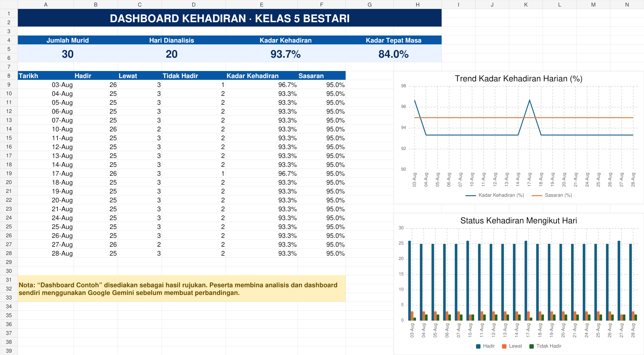Click the Lewat table header

[140, 75]
